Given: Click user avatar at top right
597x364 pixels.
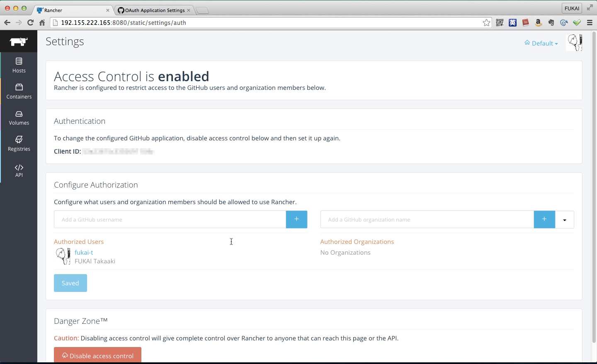Looking at the screenshot, I should [x=574, y=43].
